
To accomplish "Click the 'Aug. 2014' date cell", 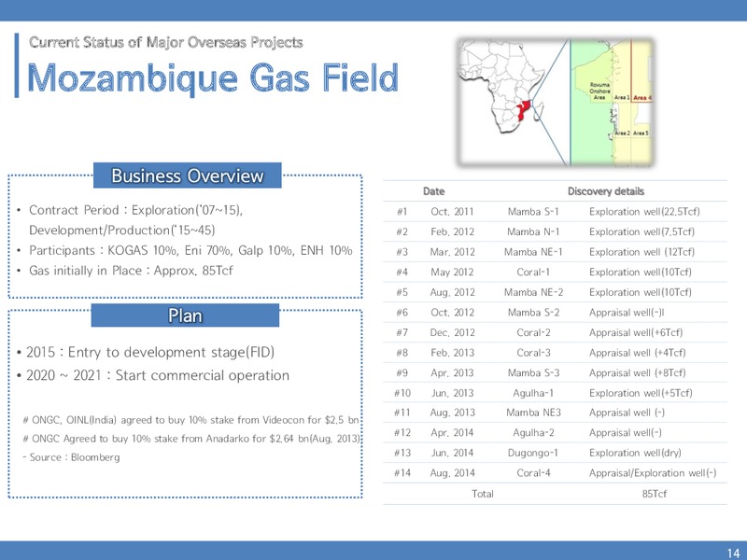I will coord(452,473).
